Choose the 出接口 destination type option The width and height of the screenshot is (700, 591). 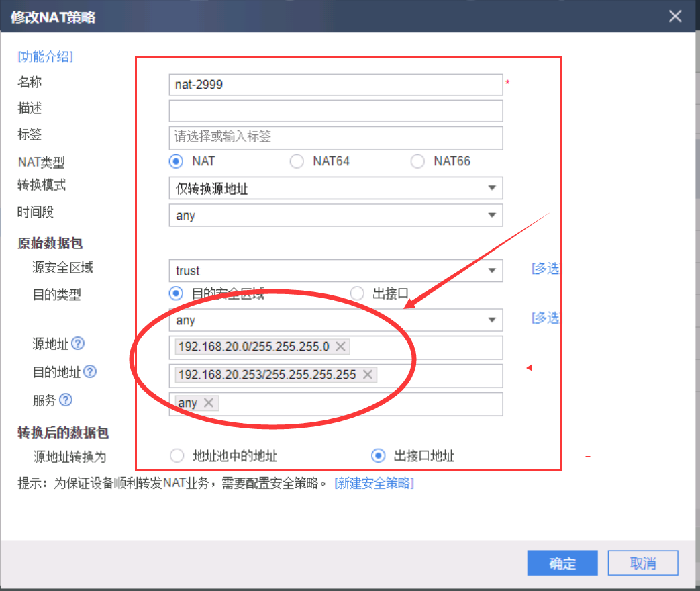click(358, 293)
